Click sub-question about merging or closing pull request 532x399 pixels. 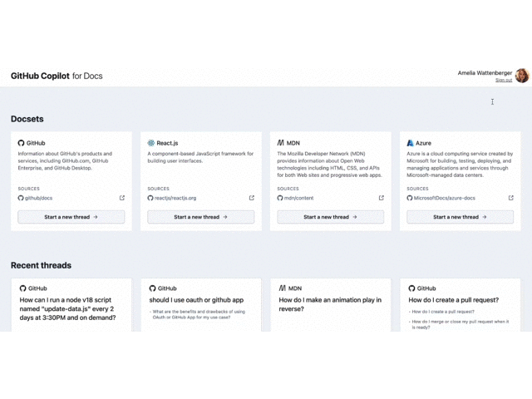coord(460,324)
